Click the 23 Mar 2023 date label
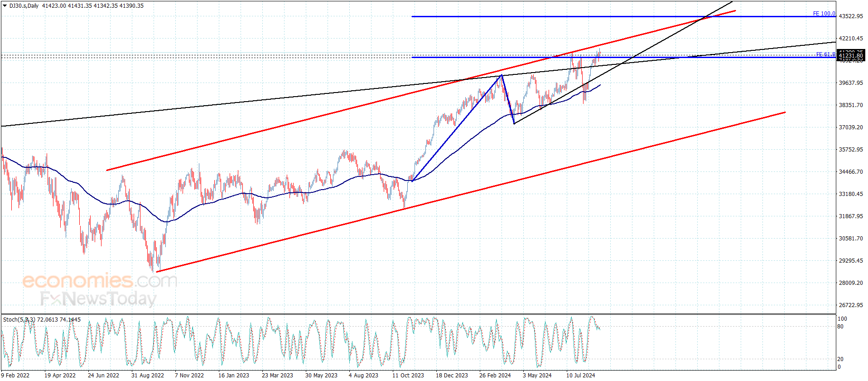 pyautogui.click(x=277, y=376)
